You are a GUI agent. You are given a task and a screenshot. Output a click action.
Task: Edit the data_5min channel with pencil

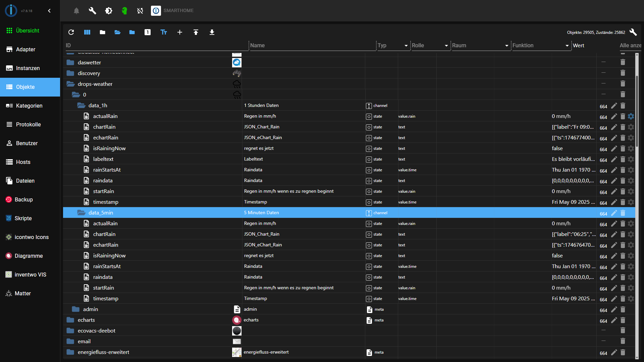pos(614,213)
